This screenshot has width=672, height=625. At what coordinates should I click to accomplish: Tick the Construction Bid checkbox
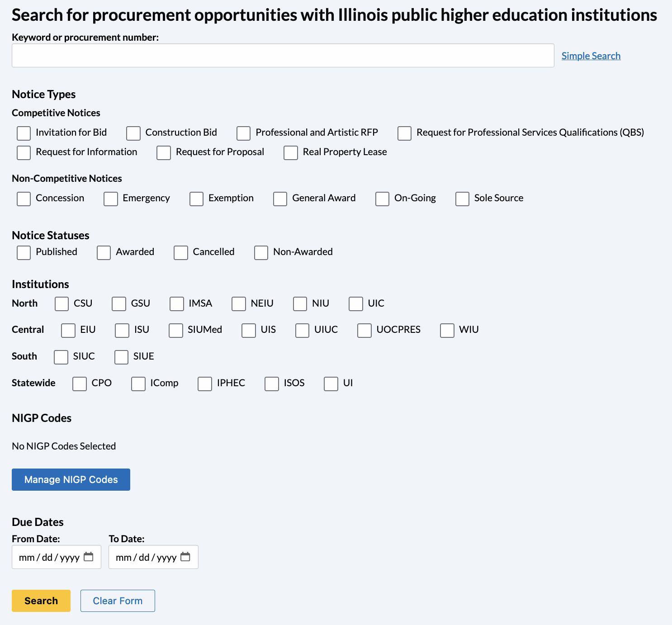(133, 133)
